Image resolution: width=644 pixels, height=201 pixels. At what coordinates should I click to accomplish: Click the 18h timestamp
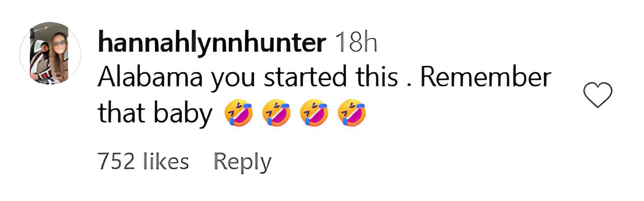point(355,43)
